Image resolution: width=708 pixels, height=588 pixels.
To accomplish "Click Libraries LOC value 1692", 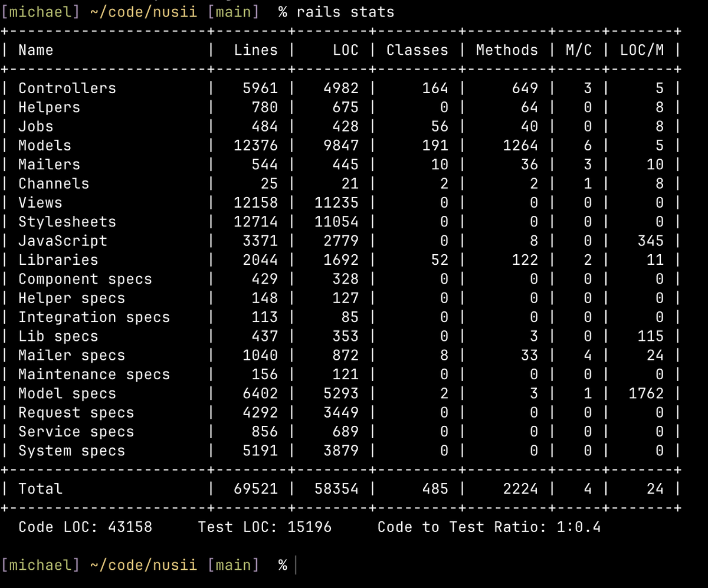I will coord(341,260).
